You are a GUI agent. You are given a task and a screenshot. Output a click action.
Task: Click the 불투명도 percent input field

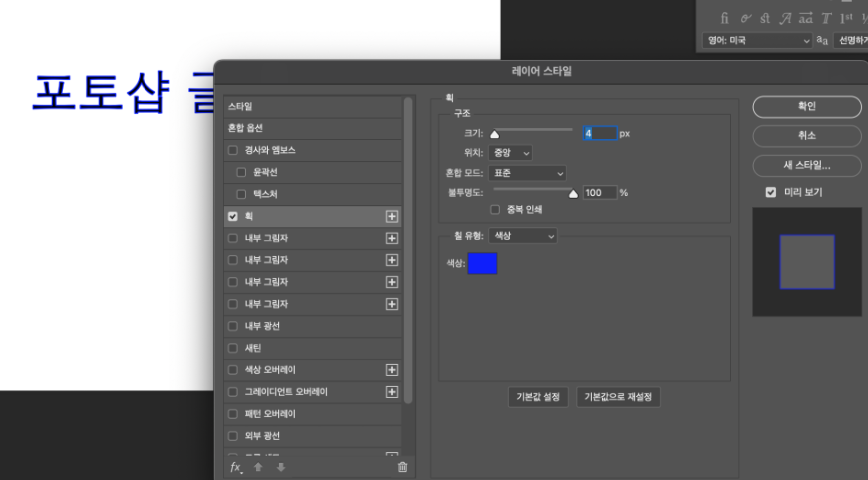click(x=600, y=193)
